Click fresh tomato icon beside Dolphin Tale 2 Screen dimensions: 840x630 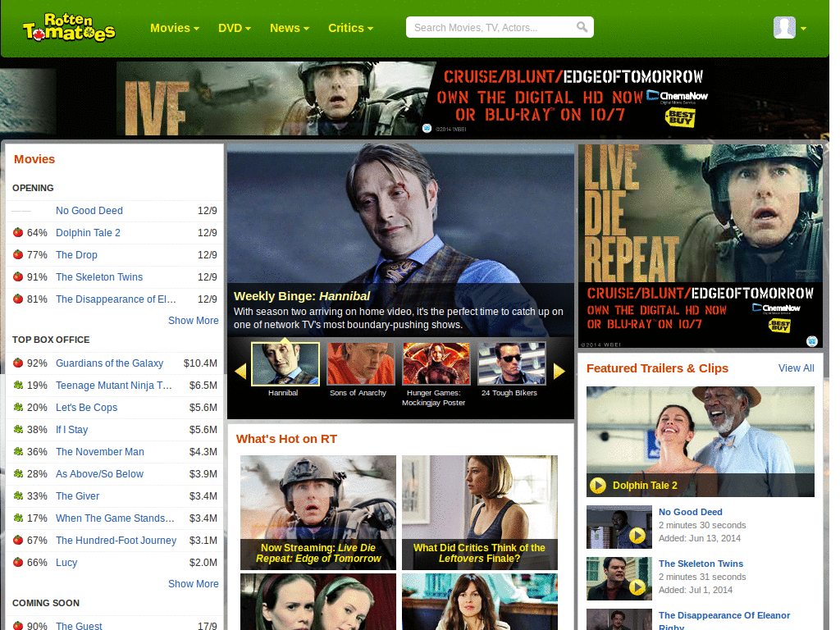(x=18, y=232)
